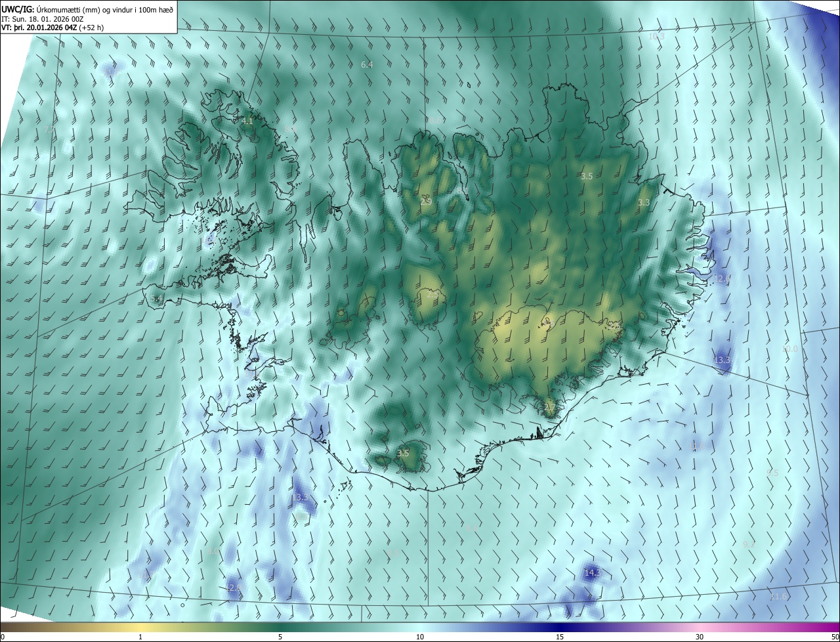Click the '1' tick on the color scale
This screenshot has height=642, width=840.
pos(140,637)
